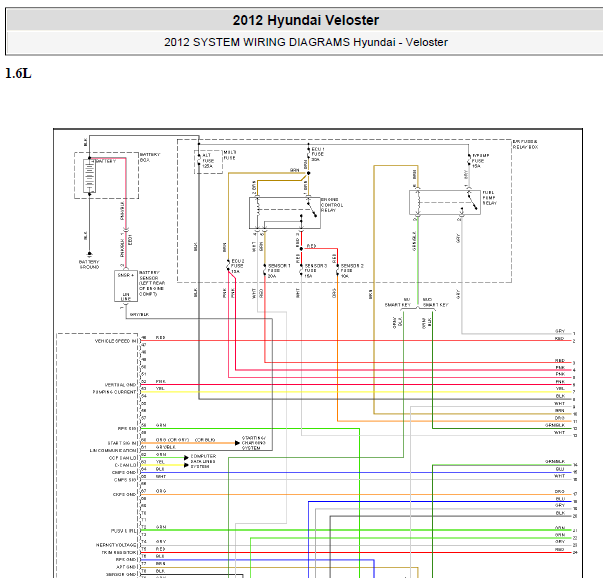Click the 'START SIG IN' pin label
The height and width of the screenshot is (578, 603).
click(122, 443)
